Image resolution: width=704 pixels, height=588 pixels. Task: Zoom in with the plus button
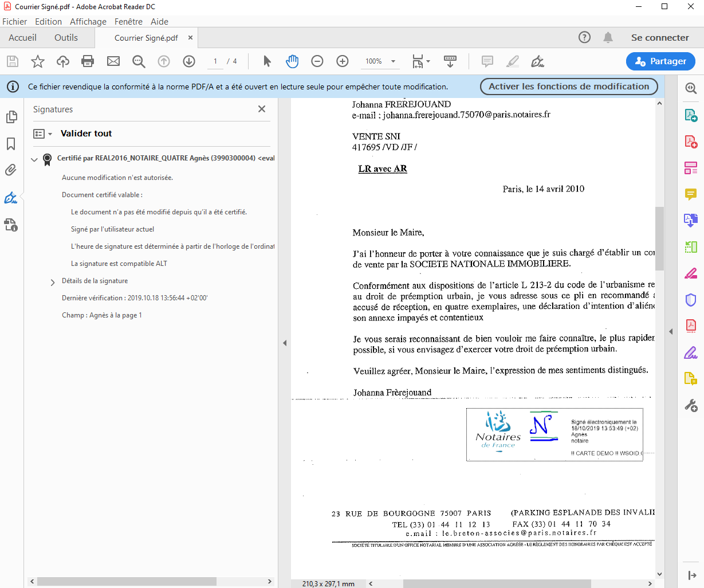(x=343, y=61)
